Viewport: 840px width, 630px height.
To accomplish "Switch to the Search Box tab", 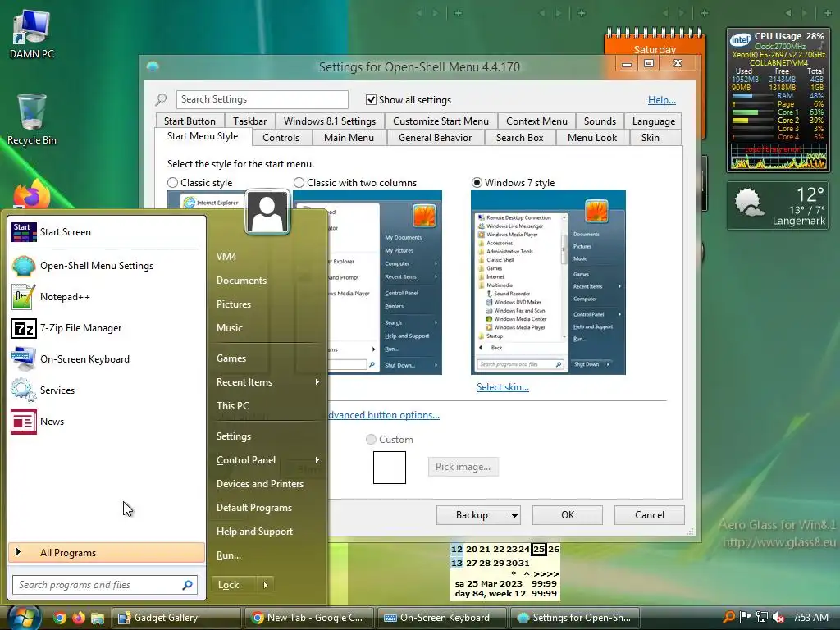I will click(519, 138).
